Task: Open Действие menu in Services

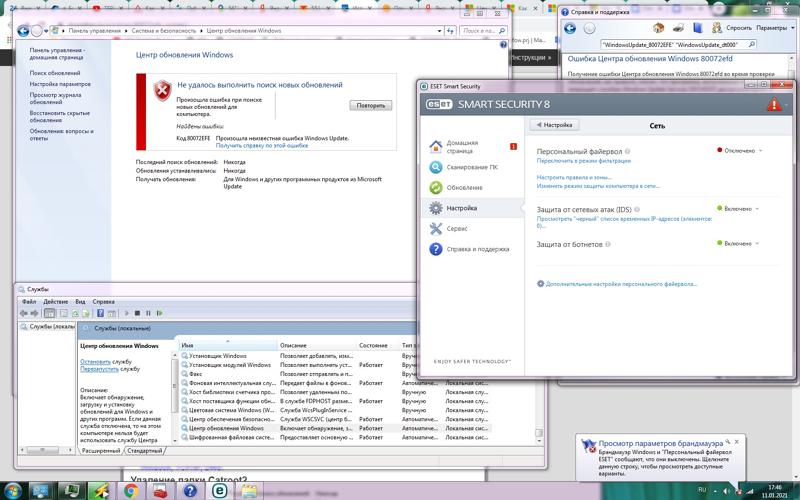Action: coord(56,302)
